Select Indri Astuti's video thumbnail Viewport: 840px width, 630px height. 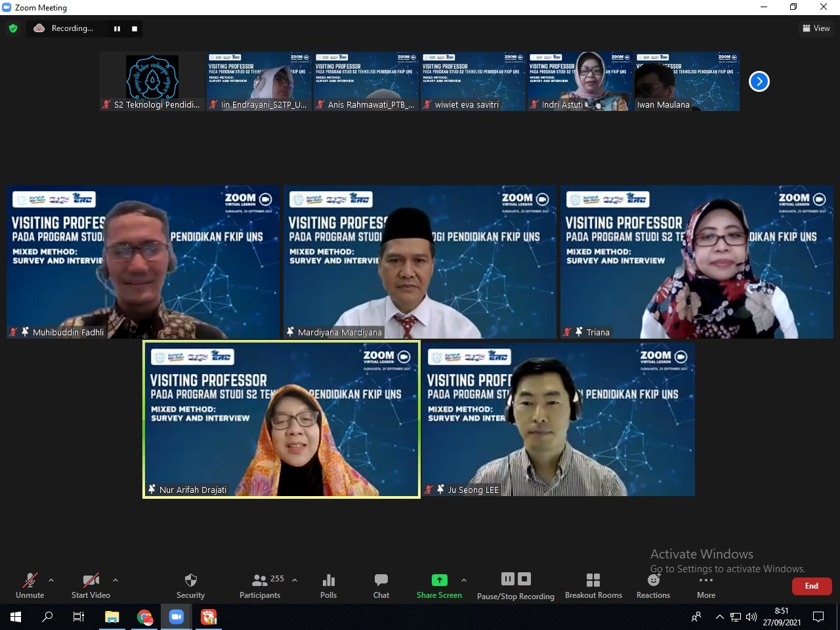(580, 81)
